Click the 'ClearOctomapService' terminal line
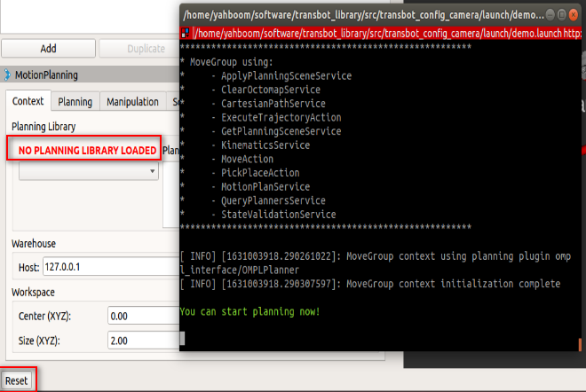 pos(271,90)
